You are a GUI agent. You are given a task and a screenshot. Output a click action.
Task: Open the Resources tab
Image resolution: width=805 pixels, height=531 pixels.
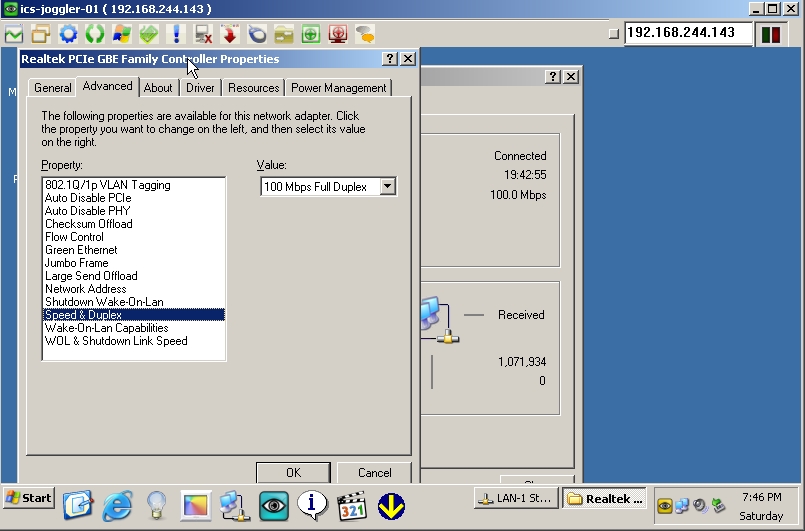254,88
